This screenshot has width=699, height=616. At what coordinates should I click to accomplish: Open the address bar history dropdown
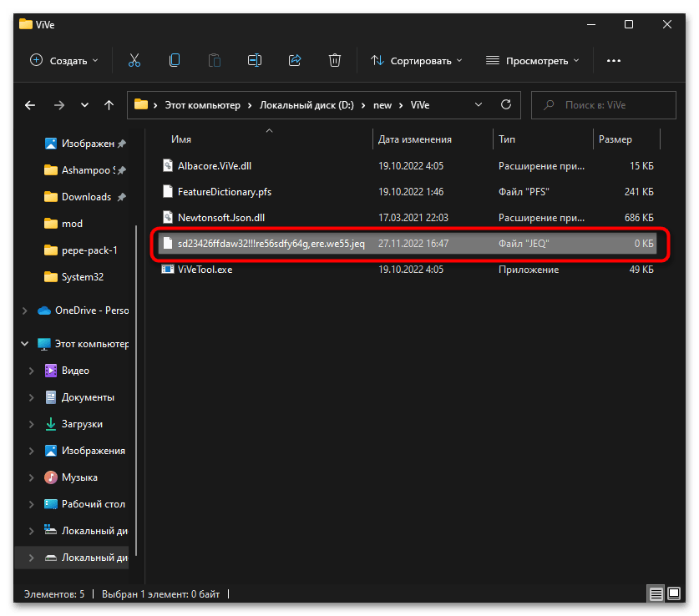[479, 105]
